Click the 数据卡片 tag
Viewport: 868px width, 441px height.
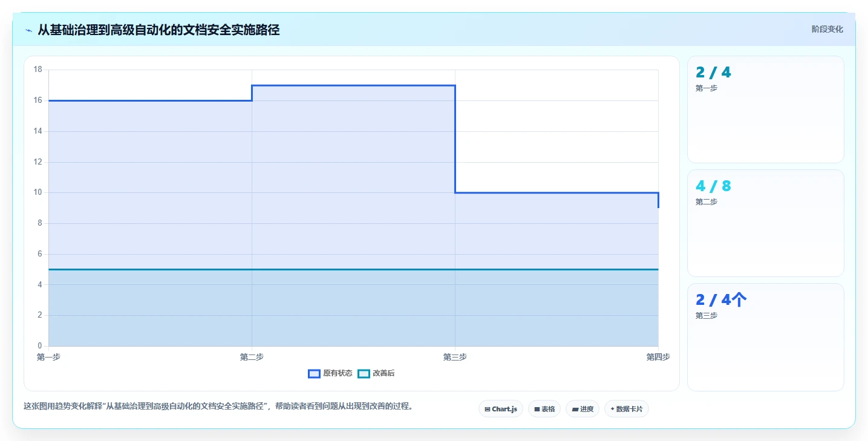pos(627,409)
